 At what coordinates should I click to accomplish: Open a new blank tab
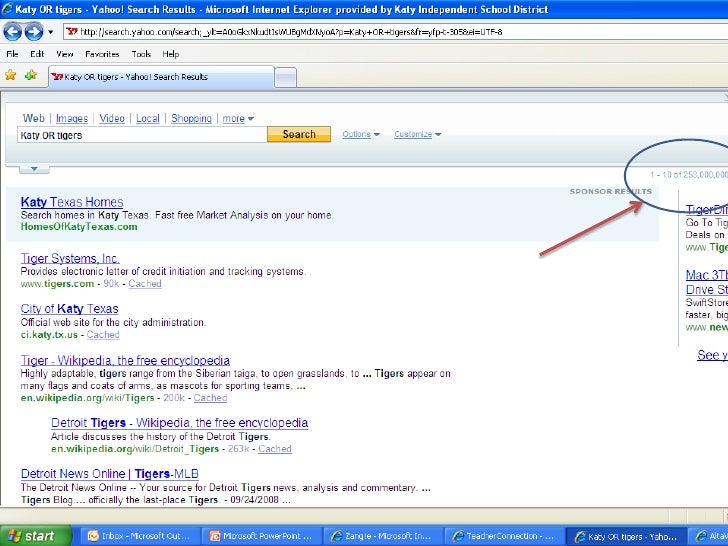click(x=286, y=78)
